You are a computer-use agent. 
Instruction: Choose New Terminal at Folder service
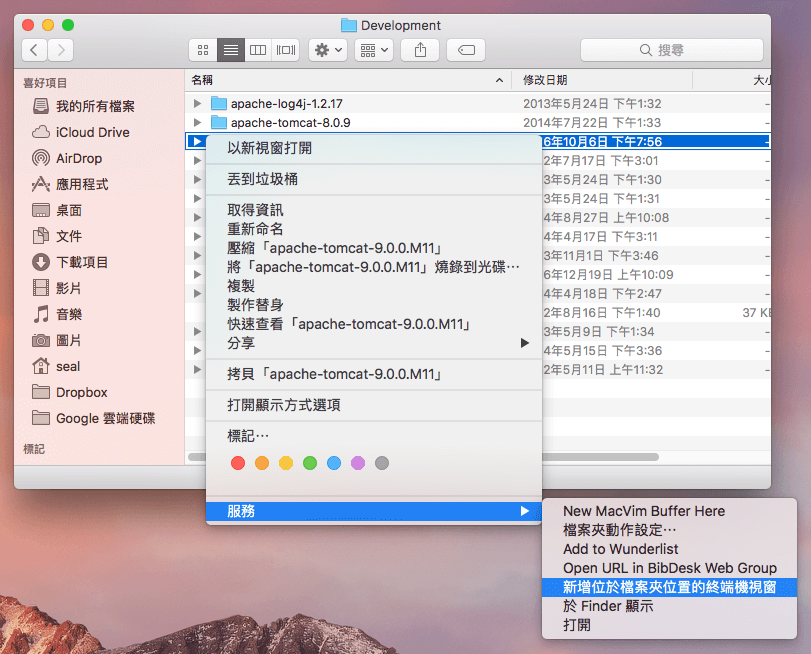pos(669,587)
